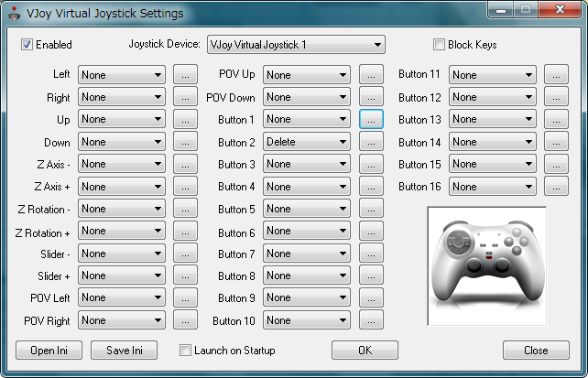Click the ... button for Button 1
The height and width of the screenshot is (378, 588).
(x=371, y=119)
